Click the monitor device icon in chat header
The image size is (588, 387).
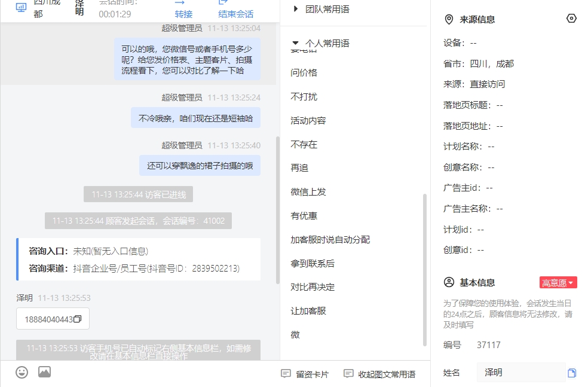(21, 8)
